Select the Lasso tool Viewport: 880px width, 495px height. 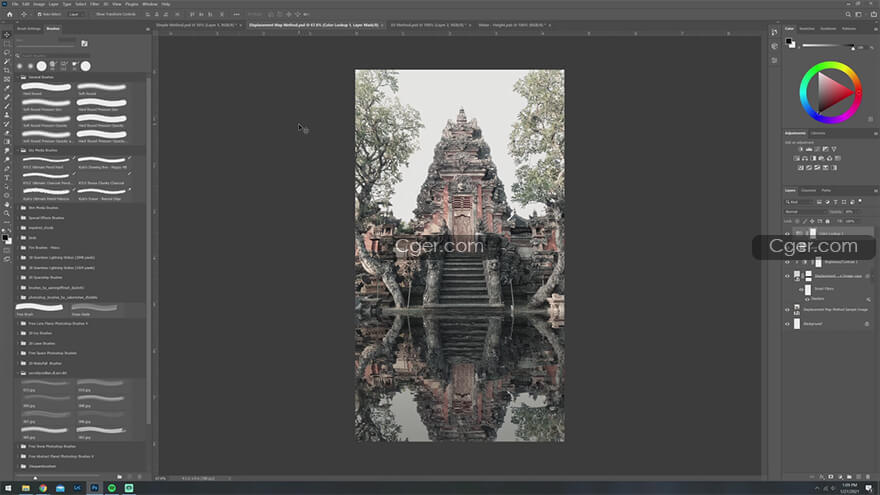[x=7, y=53]
